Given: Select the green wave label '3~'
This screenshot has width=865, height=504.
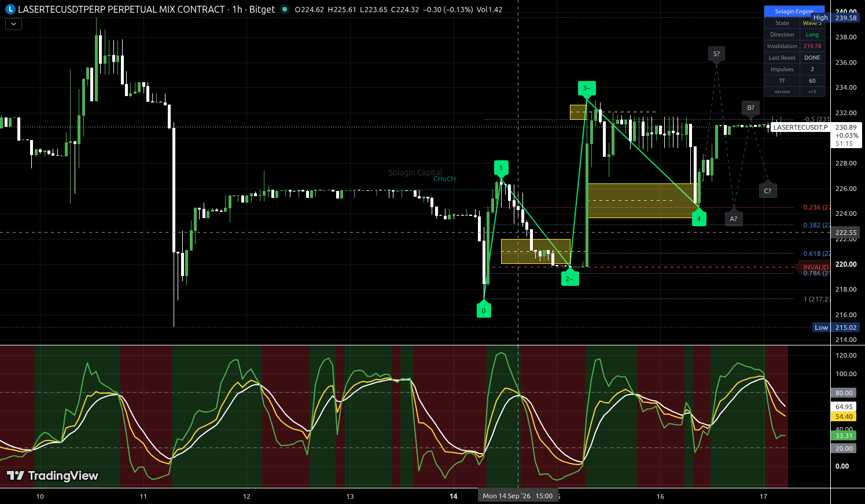Looking at the screenshot, I should (x=587, y=89).
